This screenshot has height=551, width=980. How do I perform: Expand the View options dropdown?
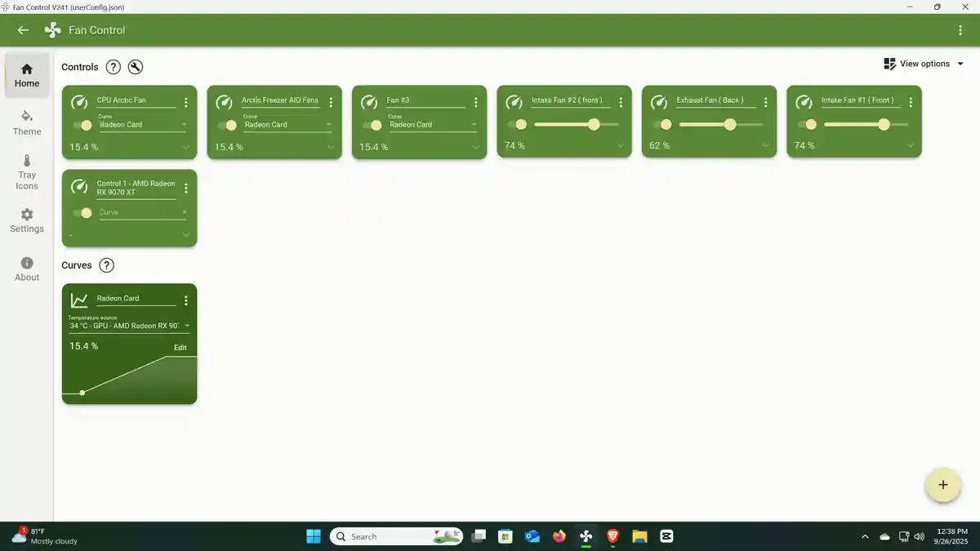[x=924, y=64]
